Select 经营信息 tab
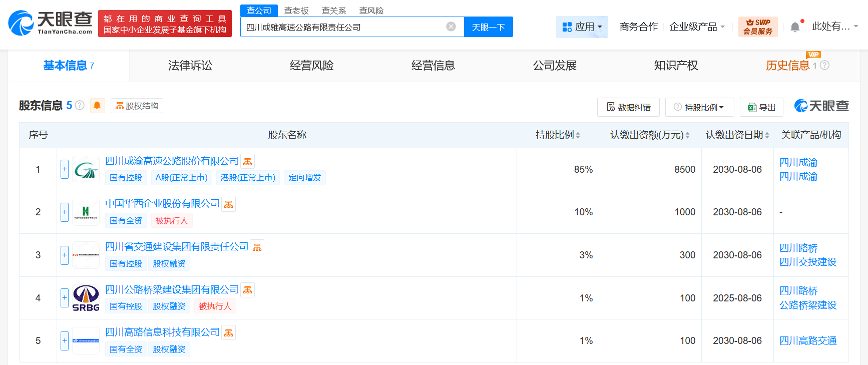 click(433, 66)
